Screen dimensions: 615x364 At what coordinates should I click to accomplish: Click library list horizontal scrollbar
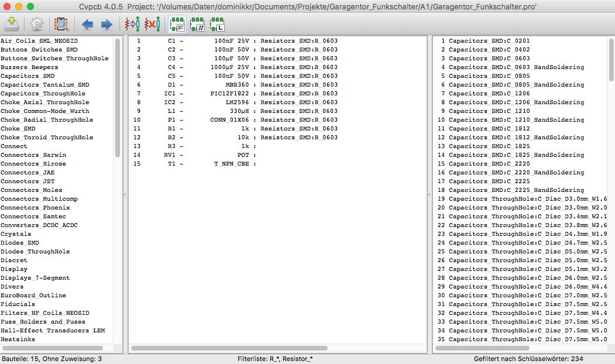pyautogui.click(x=53, y=348)
